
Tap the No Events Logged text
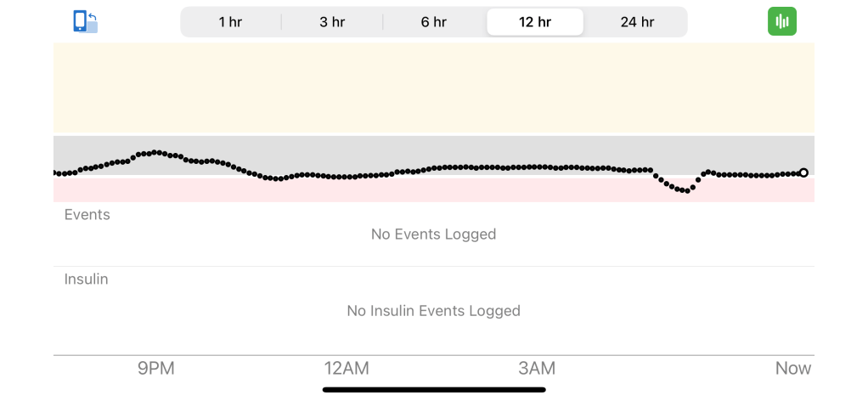433,234
